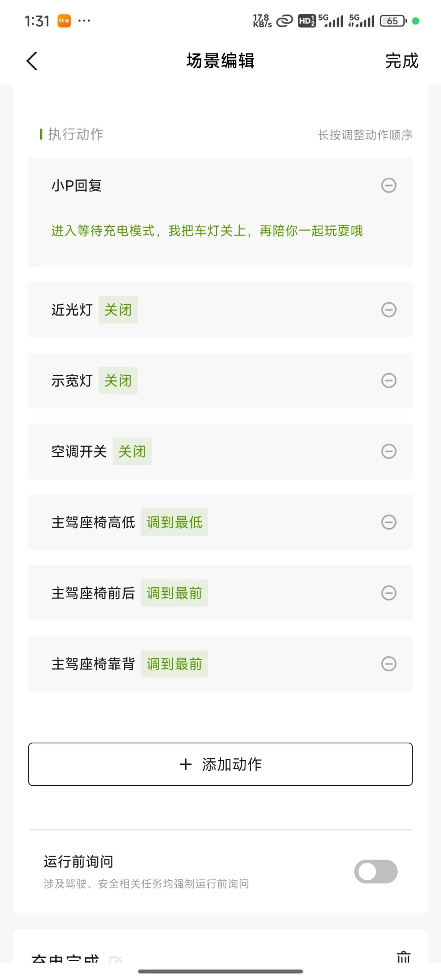Open 主驾座椅前后 调到最前 option

coord(174,593)
